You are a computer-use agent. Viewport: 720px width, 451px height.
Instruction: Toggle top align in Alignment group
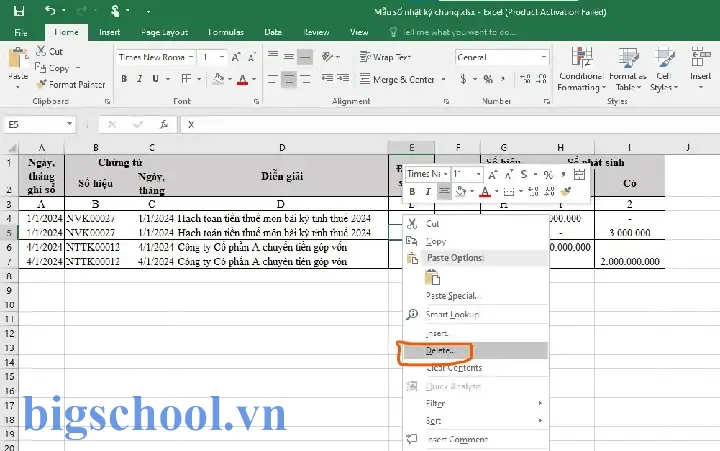tap(273, 56)
